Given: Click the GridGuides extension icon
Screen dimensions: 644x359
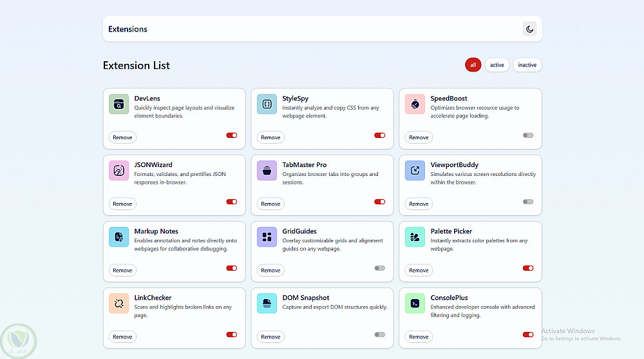Looking at the screenshot, I should tap(267, 237).
